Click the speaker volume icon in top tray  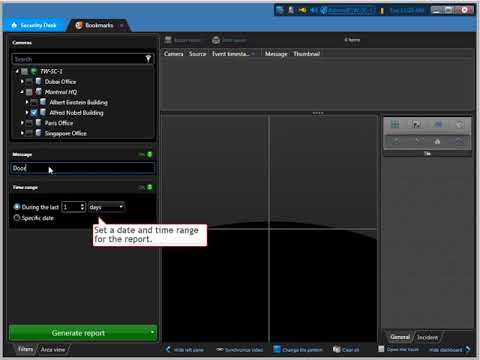tap(313, 10)
